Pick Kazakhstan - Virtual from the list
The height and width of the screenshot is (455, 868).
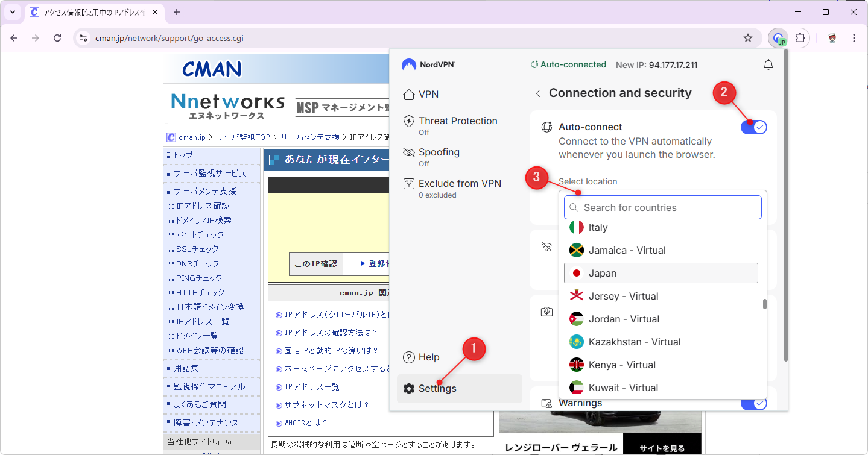pos(634,342)
